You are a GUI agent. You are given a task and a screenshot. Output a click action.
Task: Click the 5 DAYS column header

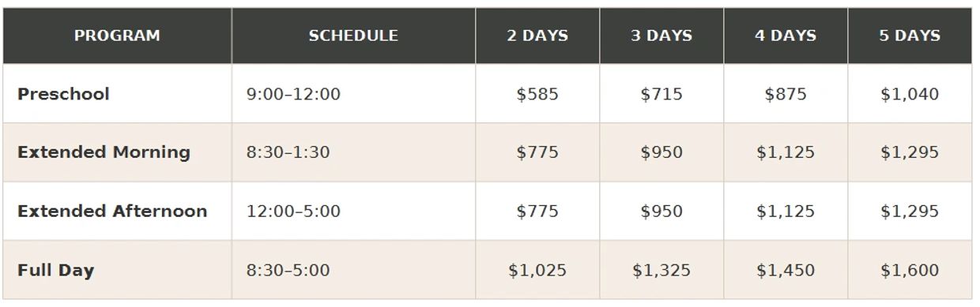[x=910, y=36]
